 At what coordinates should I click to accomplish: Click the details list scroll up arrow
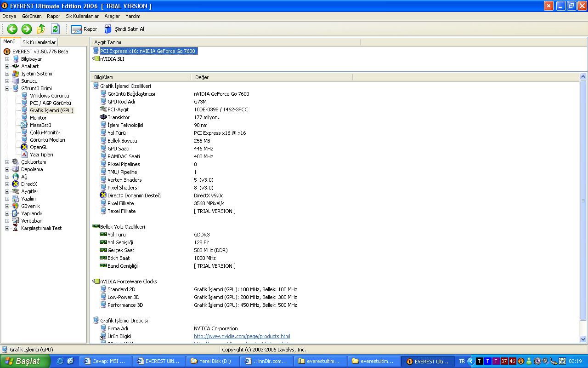(x=583, y=77)
